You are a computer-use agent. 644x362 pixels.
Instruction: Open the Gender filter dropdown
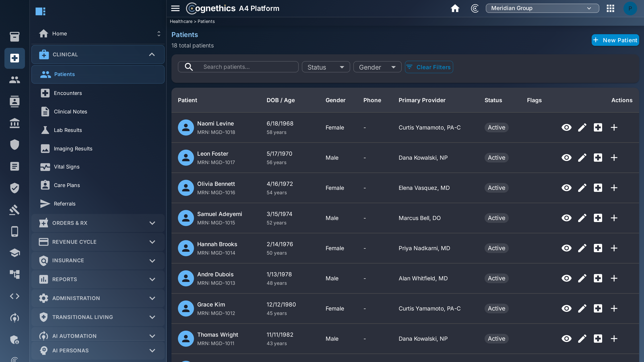(377, 67)
